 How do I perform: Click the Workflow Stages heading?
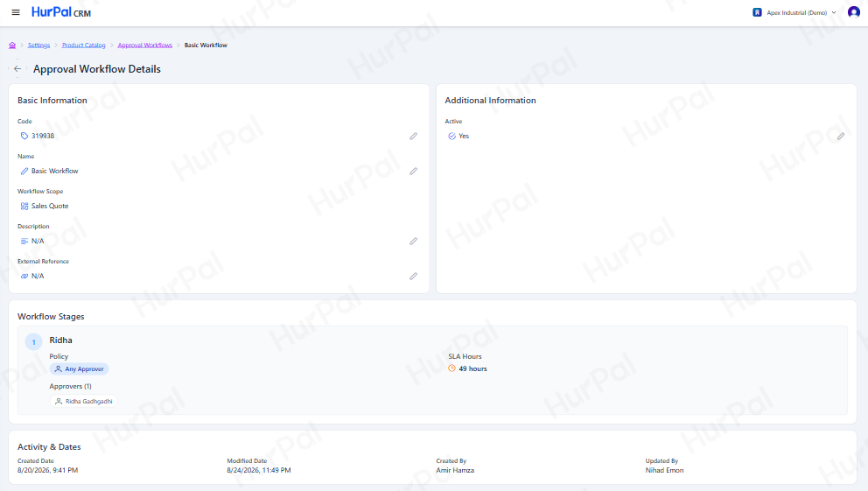51,317
